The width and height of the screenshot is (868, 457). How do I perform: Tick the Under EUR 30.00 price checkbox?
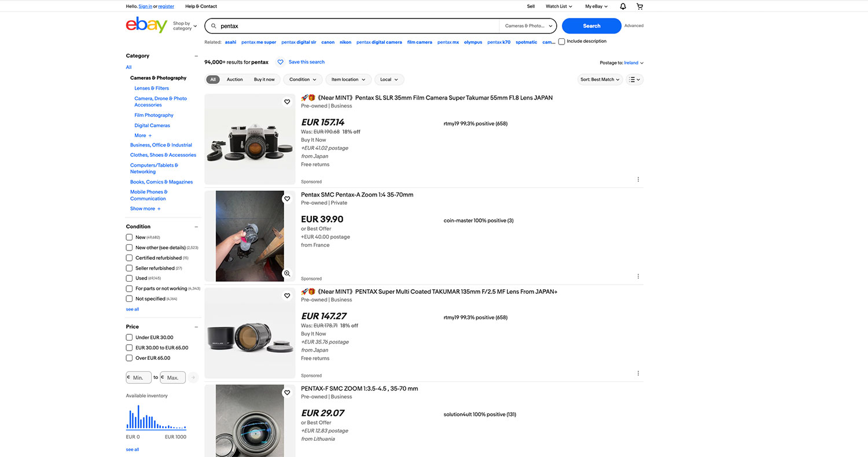tap(129, 337)
